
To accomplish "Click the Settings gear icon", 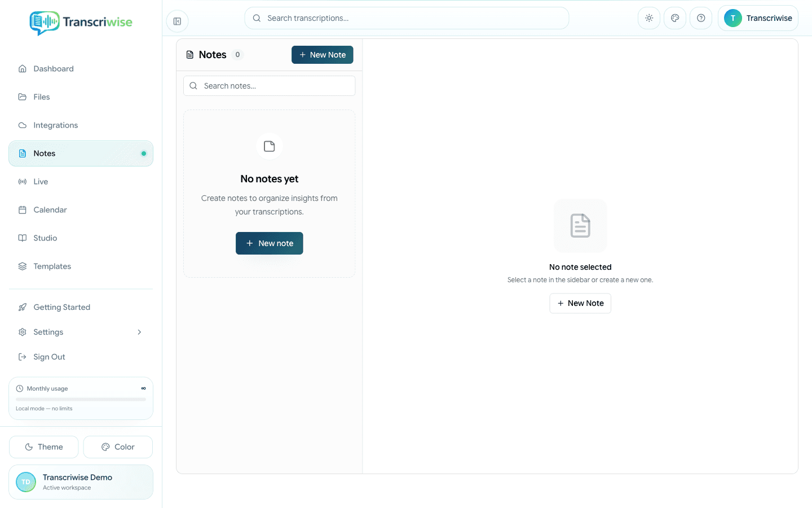I will pos(23,332).
